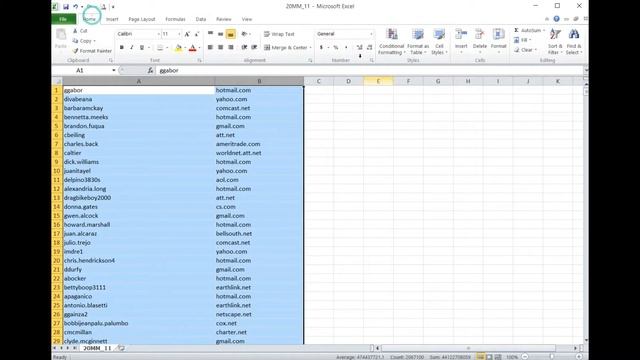The image size is (640, 360).
Task: Click AutoSum
Action: (529, 31)
